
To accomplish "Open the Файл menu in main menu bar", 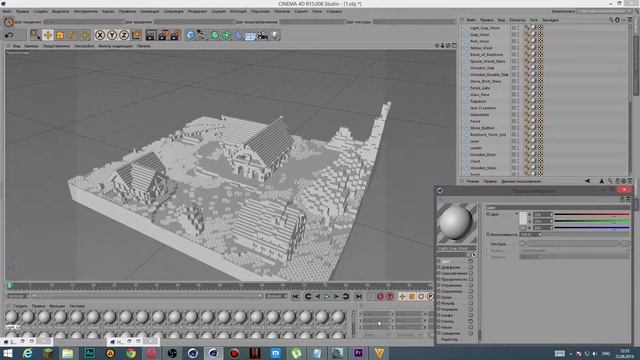I will 7,11.
